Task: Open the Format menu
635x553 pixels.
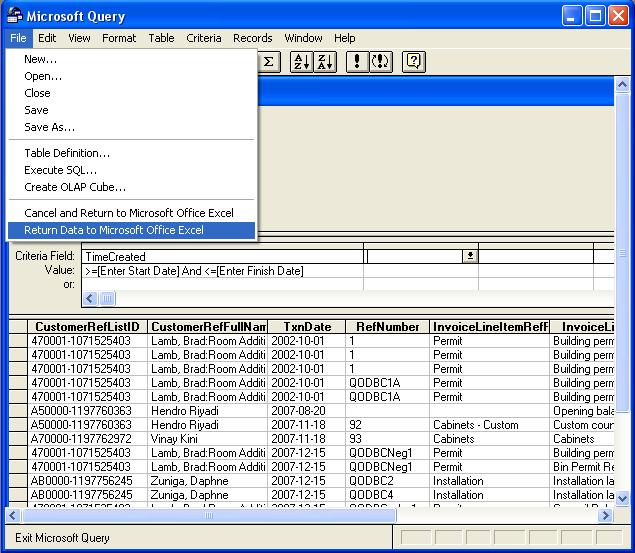Action: [x=119, y=38]
